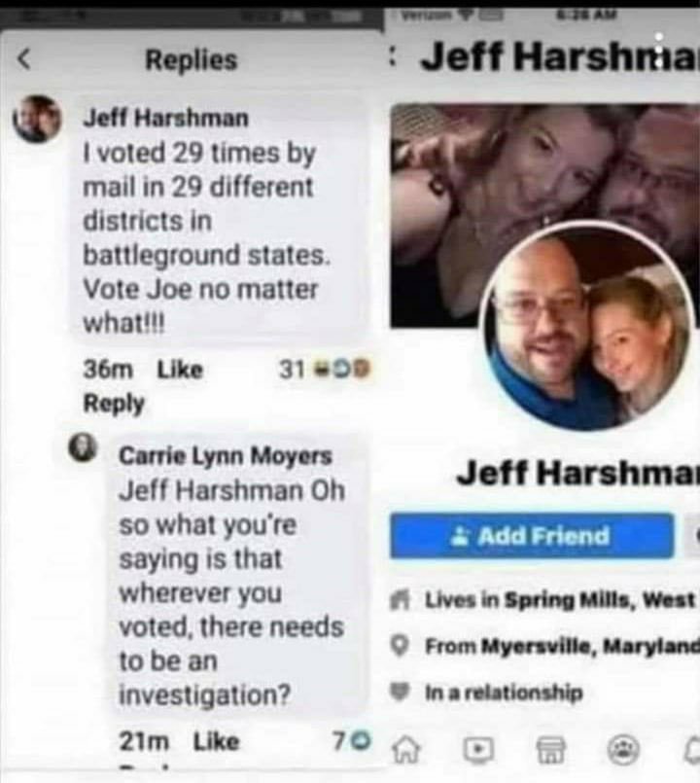Tap Jeff Harshman's comment avatar
The height and width of the screenshot is (783, 700).
pyautogui.click(x=38, y=119)
